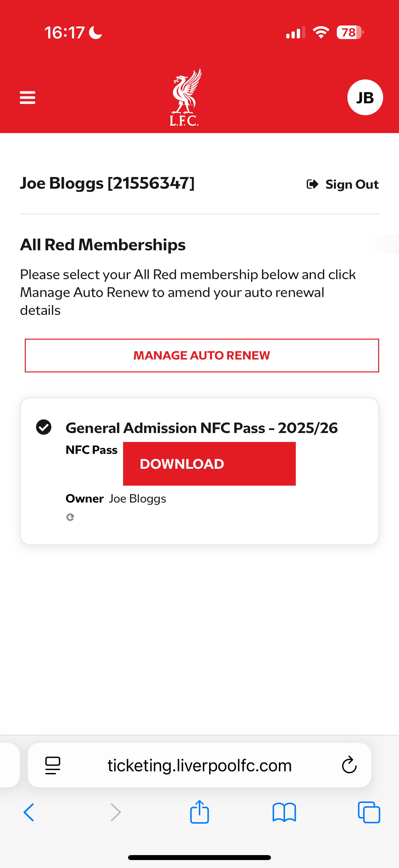Tap the ticketing.liverpoolfc.com address bar
This screenshot has width=399, height=868.
pyautogui.click(x=199, y=765)
